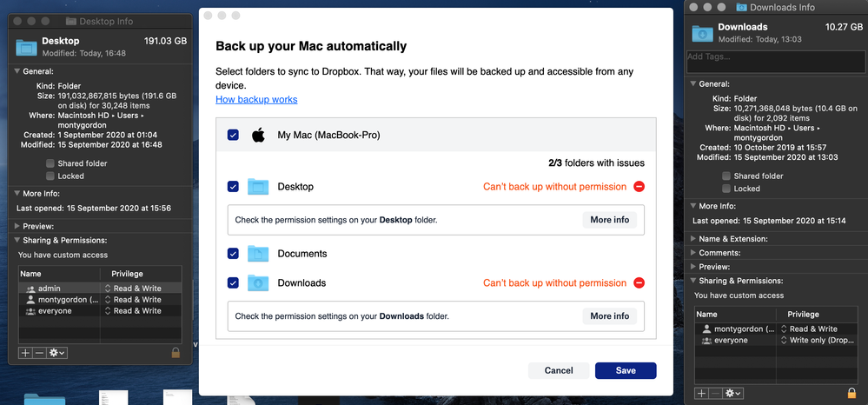
Task: Enable Shared folder in Desktop Info
Action: pyautogui.click(x=50, y=163)
